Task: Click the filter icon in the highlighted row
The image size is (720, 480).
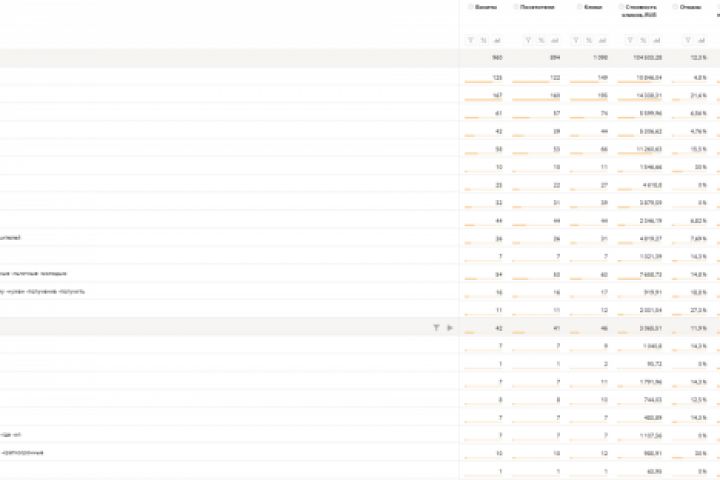Action: tap(436, 328)
